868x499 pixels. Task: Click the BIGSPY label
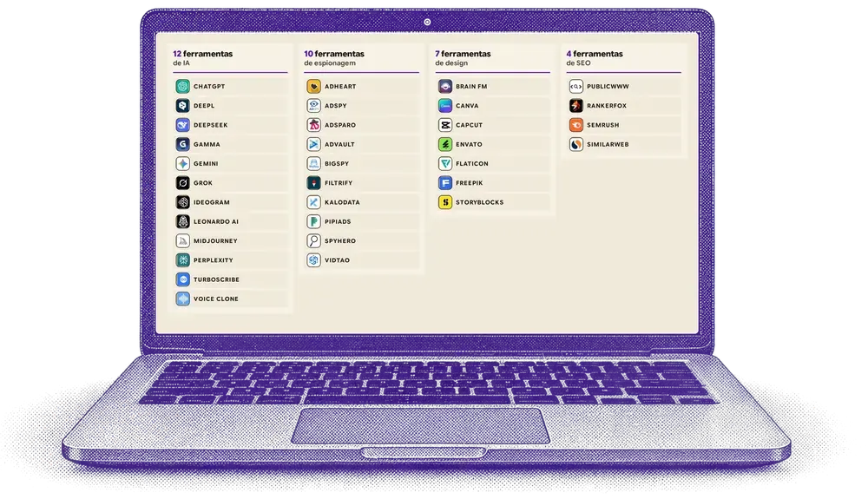click(337, 164)
